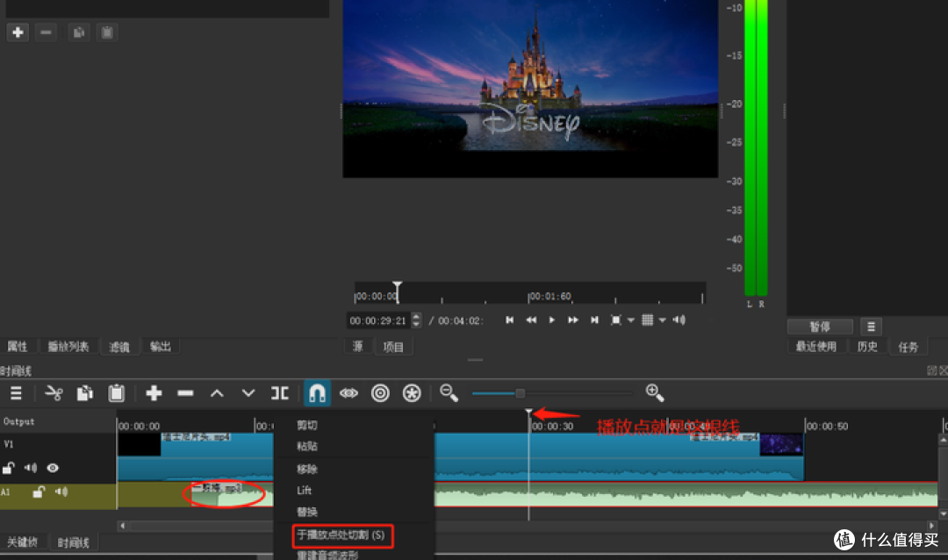Mute the A1 audio track
Viewport: 948px width, 560px height.
pos(61,492)
